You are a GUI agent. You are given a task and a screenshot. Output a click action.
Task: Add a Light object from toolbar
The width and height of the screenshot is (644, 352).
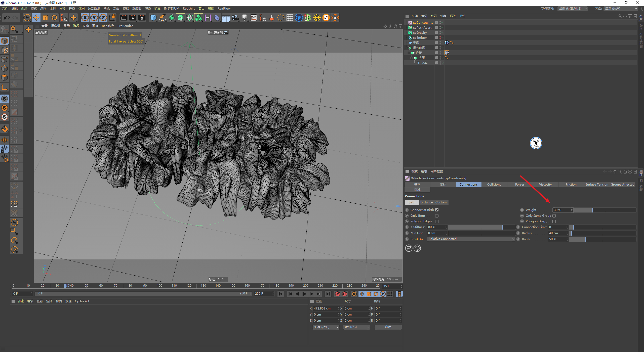tap(244, 18)
